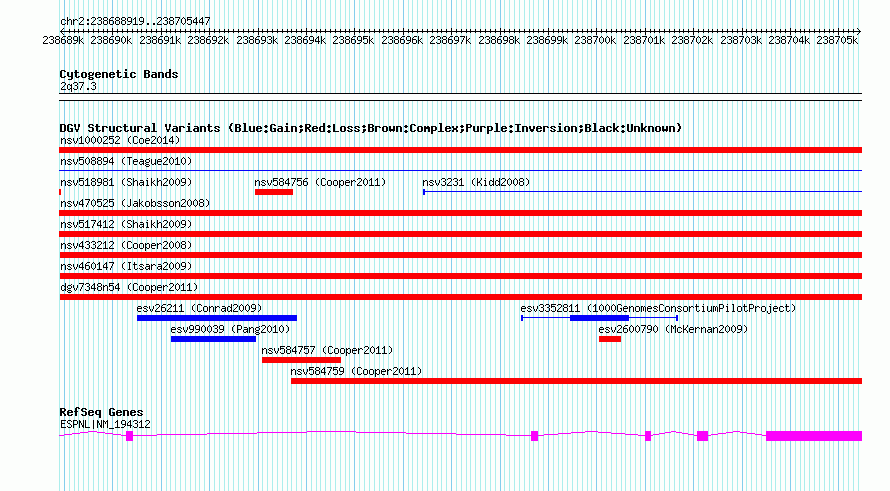Select the nsv508894 (Teague2010) label
The width and height of the screenshot is (890, 491).
click(x=126, y=161)
